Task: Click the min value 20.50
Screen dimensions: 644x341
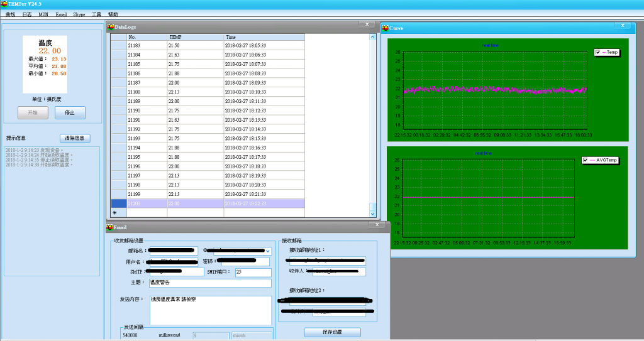Action: [x=58, y=74]
